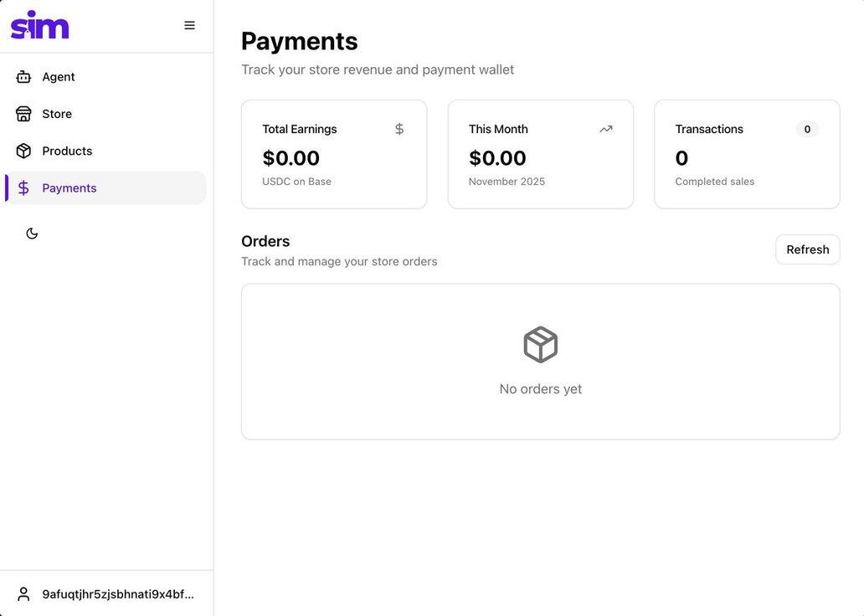Click the Transactions count badge
This screenshot has width=864, height=616.
click(807, 129)
